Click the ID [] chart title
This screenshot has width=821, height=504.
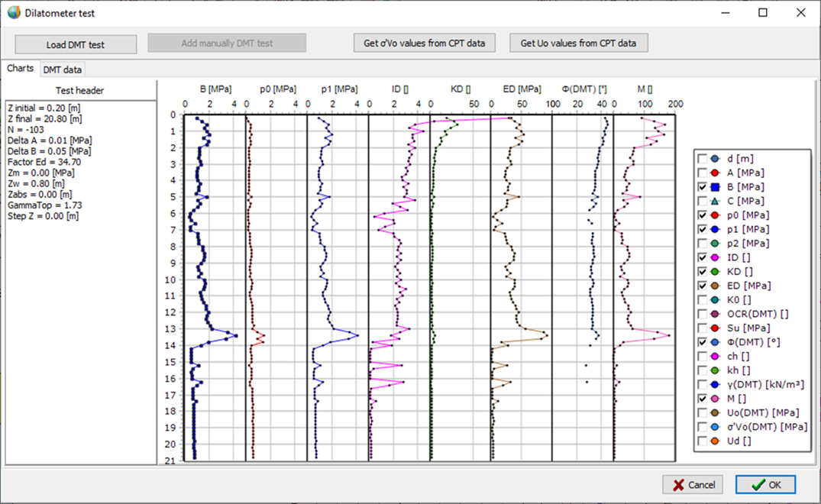coord(400,89)
